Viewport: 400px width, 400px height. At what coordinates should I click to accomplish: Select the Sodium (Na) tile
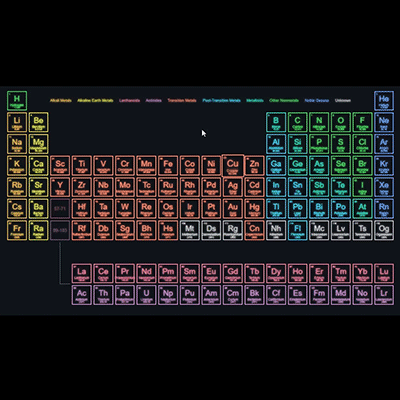[17, 144]
